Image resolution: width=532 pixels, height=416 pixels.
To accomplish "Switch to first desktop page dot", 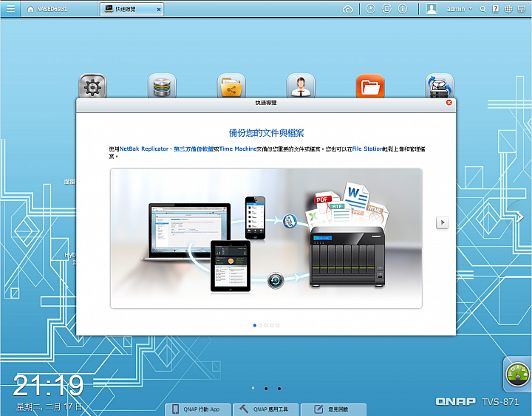I will 253,388.
